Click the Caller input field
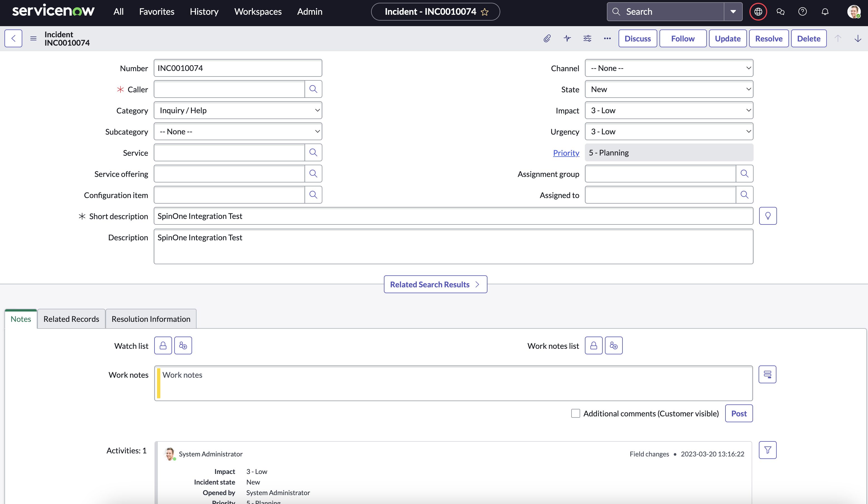 click(229, 89)
